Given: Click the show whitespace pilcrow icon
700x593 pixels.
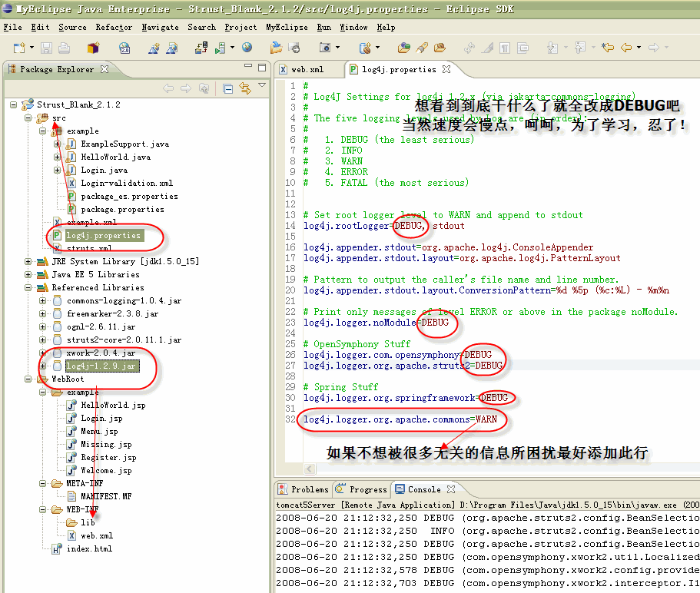Looking at the screenshot, I should click(505, 48).
